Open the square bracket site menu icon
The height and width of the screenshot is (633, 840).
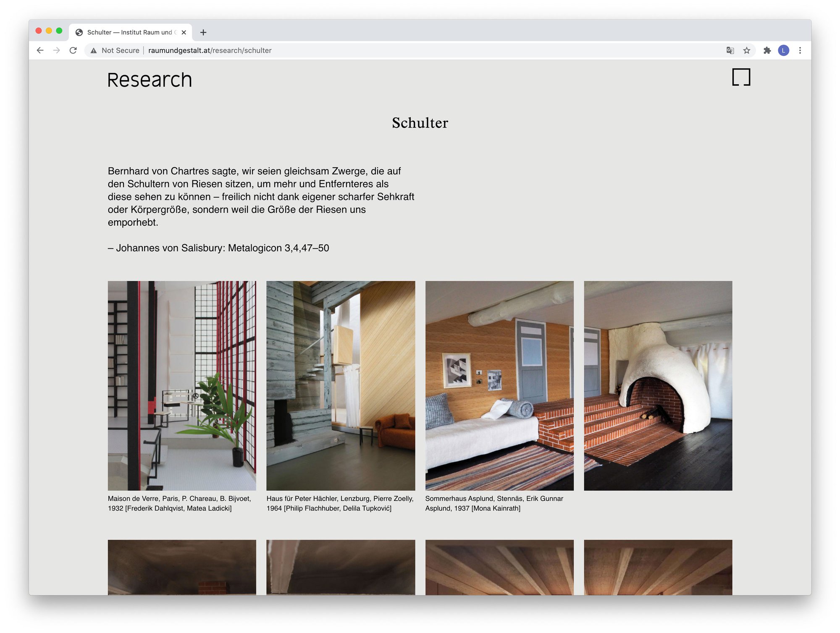pyautogui.click(x=741, y=77)
